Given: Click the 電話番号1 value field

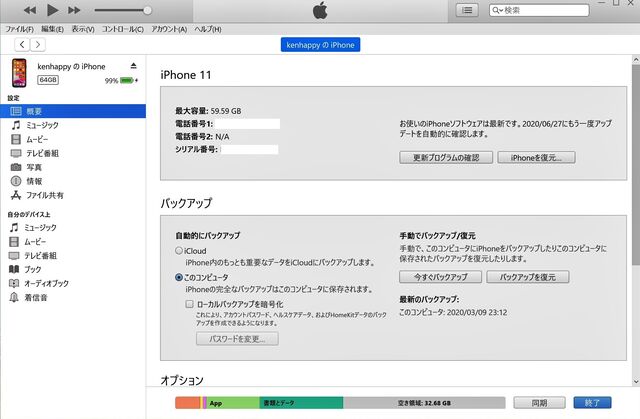Looking at the screenshot, I should pos(247,124).
